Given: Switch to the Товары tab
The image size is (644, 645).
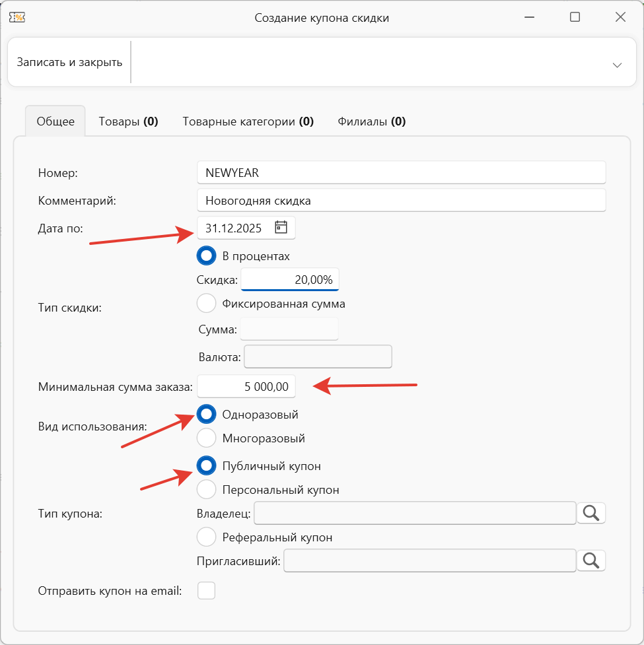Looking at the screenshot, I should (128, 121).
